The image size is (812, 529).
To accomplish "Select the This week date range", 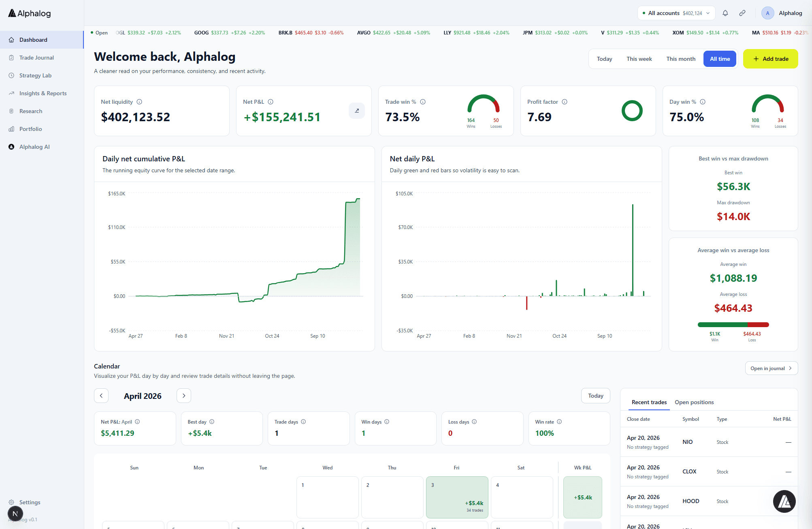I will pyautogui.click(x=639, y=59).
